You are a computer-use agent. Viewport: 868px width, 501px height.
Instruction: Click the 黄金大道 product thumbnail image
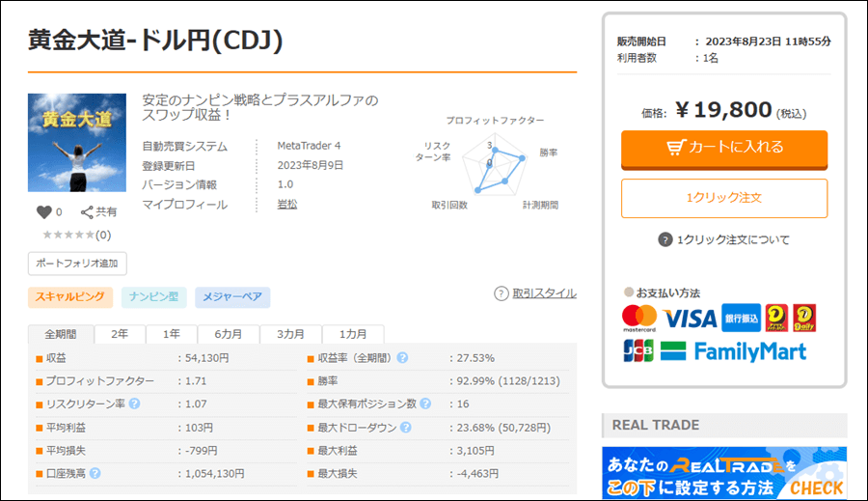[x=77, y=142]
